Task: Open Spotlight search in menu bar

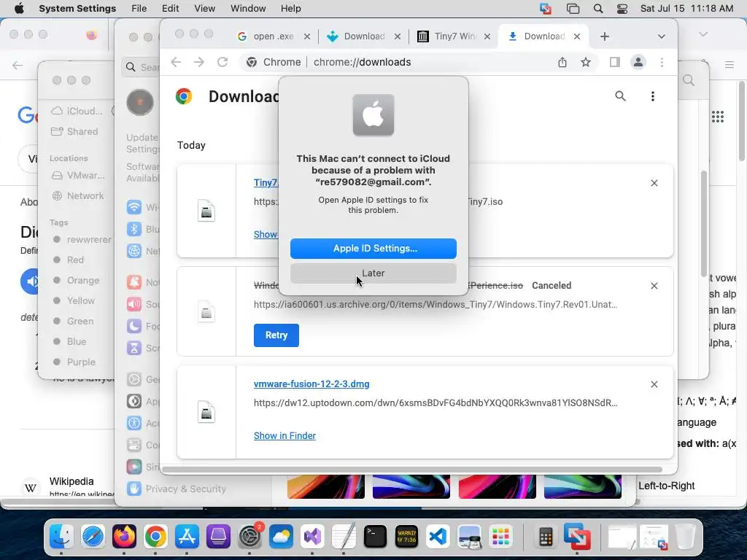Action: point(598,9)
